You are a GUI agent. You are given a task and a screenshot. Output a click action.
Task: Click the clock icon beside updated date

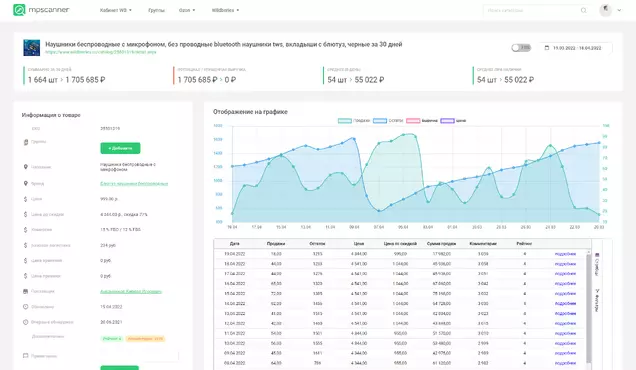pos(26,307)
